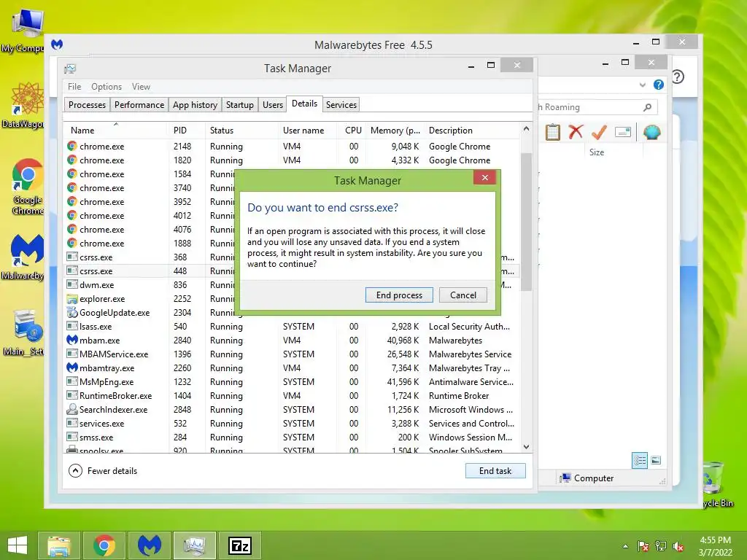This screenshot has width=747, height=560.
Task: Click the Action Center flag tray icon
Action: [643, 546]
